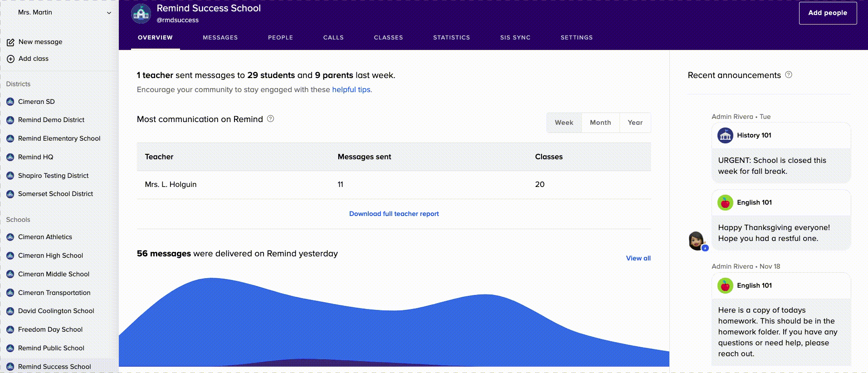Click the Remind Success School header logo
The image size is (868, 373).
(x=141, y=14)
